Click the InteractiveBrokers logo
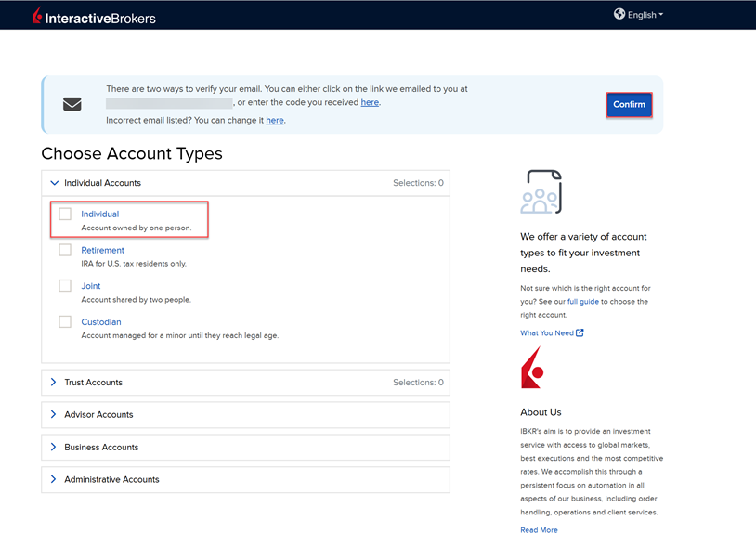The width and height of the screenshot is (756, 547). click(x=91, y=15)
